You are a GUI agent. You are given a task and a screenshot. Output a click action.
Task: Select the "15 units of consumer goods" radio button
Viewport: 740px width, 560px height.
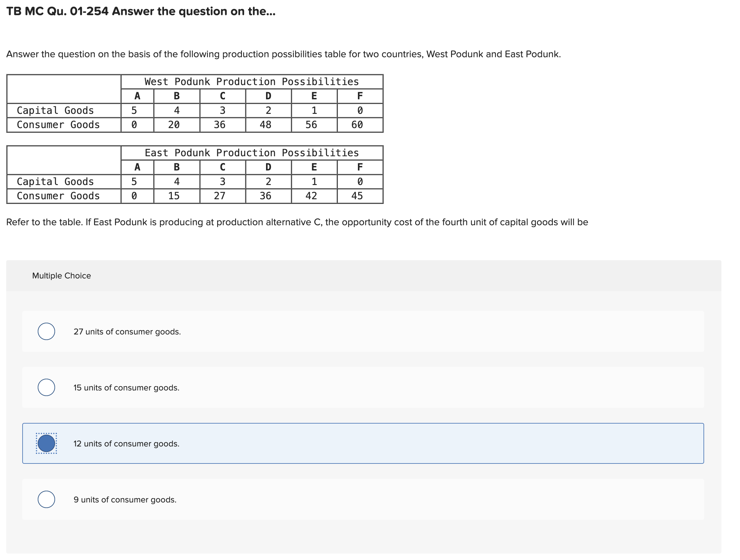click(x=46, y=387)
